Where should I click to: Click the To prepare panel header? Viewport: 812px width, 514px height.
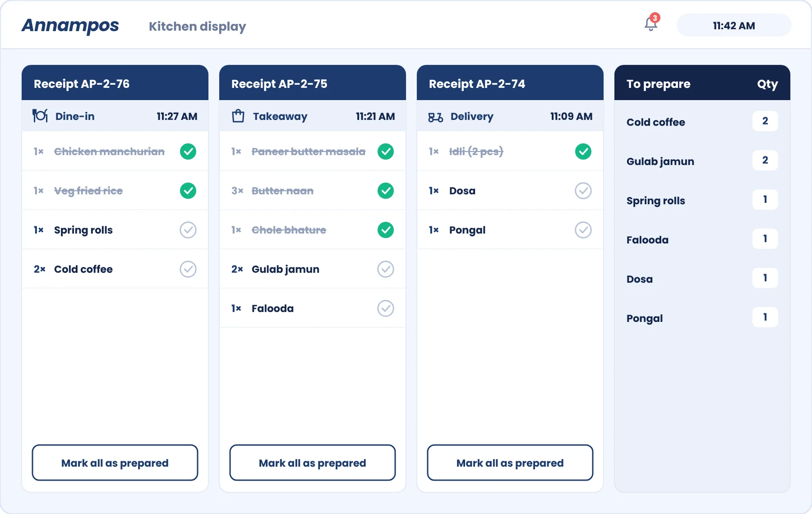[x=702, y=83]
